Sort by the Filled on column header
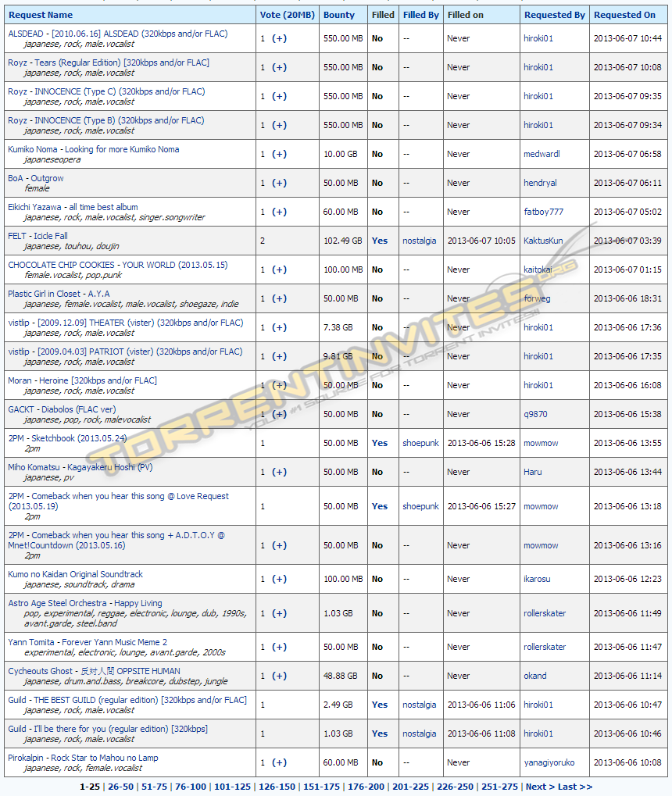Viewport: 672px width, 796px height. [465, 15]
